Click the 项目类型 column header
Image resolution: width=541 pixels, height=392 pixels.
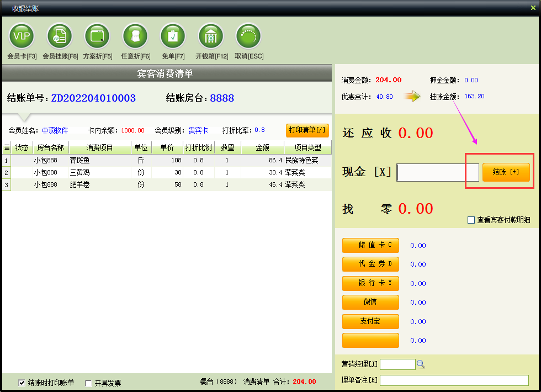pyautogui.click(x=307, y=148)
